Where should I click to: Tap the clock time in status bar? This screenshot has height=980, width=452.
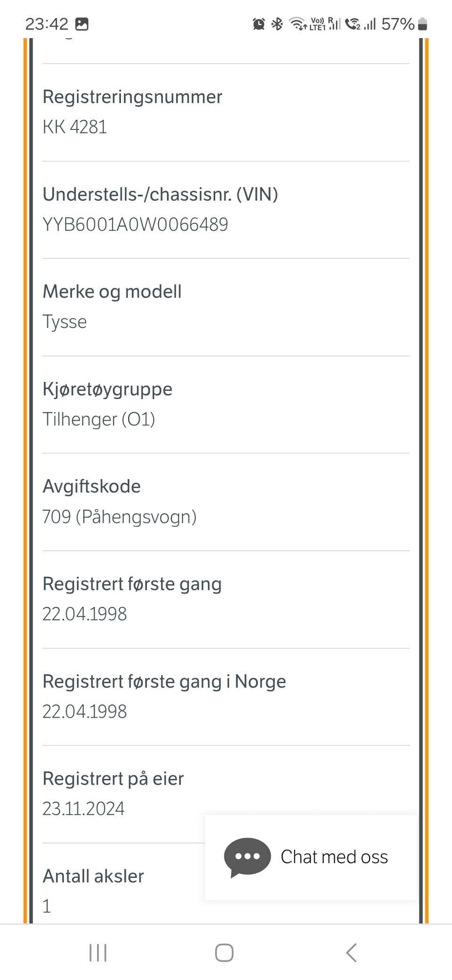(47, 24)
